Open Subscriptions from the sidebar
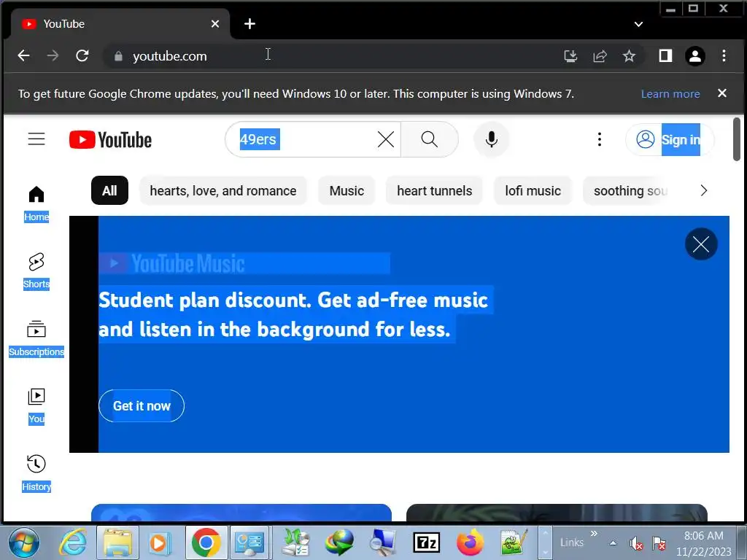This screenshot has width=747, height=560. pos(36,338)
